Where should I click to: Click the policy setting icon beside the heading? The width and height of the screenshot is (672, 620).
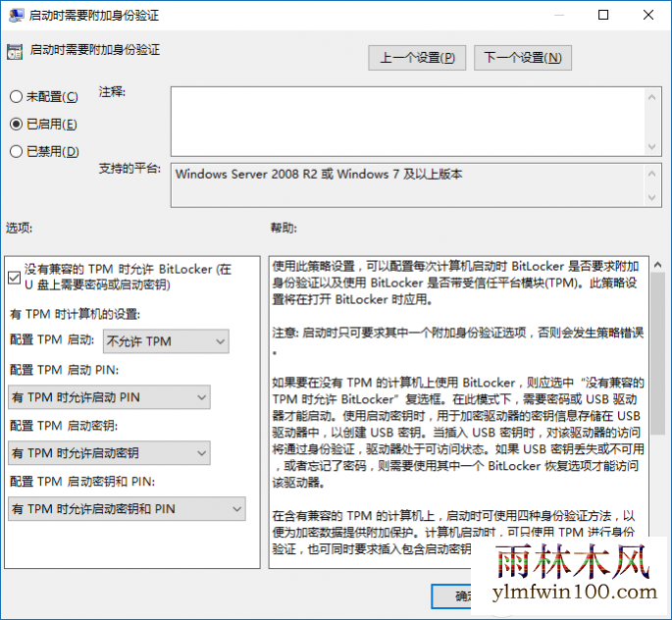(x=15, y=52)
